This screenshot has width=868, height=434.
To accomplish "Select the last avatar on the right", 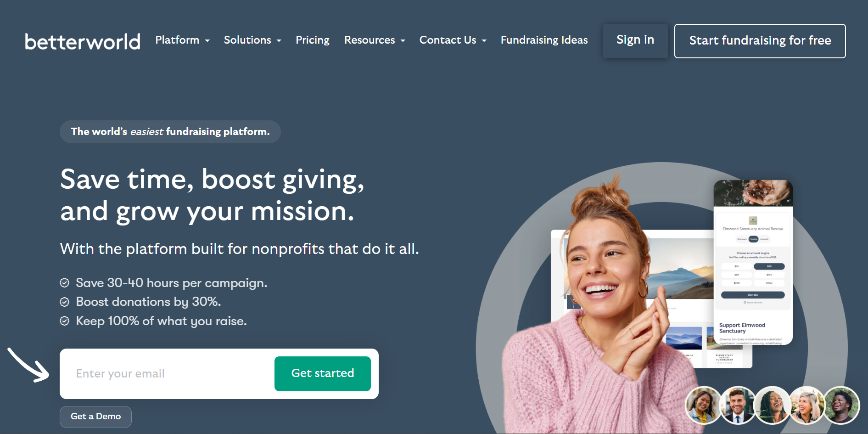I will pyautogui.click(x=841, y=405).
